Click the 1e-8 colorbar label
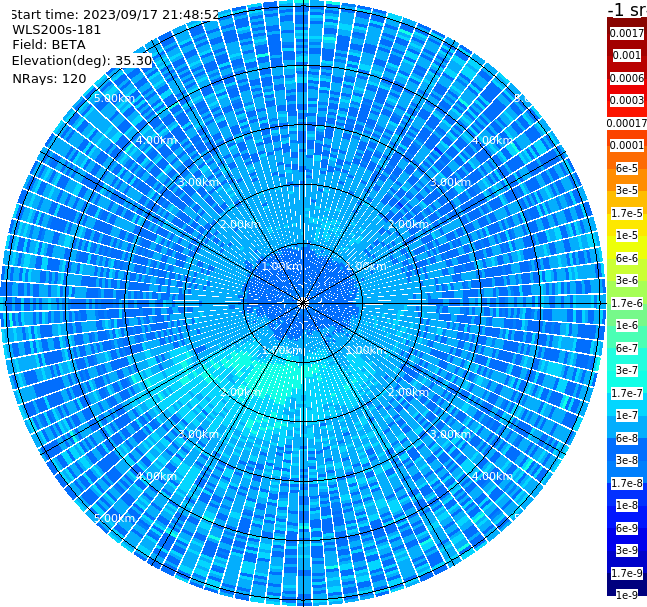The image size is (647, 607). point(627,505)
